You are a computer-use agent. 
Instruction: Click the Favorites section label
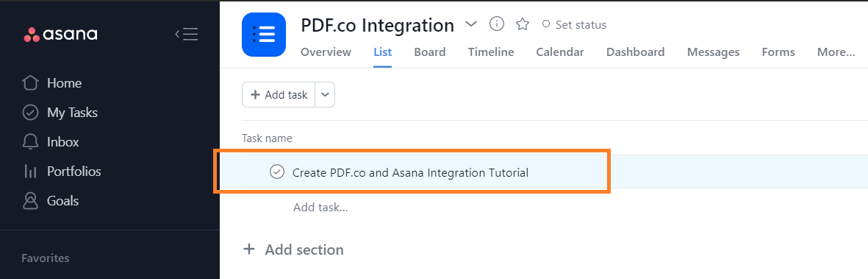pyautogui.click(x=46, y=258)
